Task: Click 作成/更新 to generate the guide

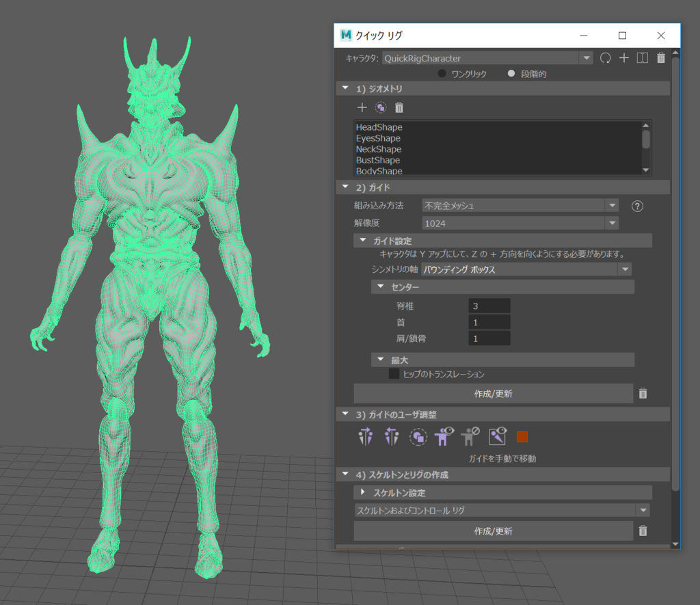Action: coord(493,393)
